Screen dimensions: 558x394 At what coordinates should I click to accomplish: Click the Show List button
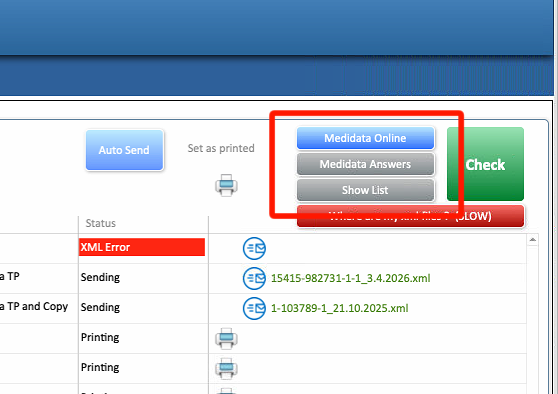coord(365,190)
